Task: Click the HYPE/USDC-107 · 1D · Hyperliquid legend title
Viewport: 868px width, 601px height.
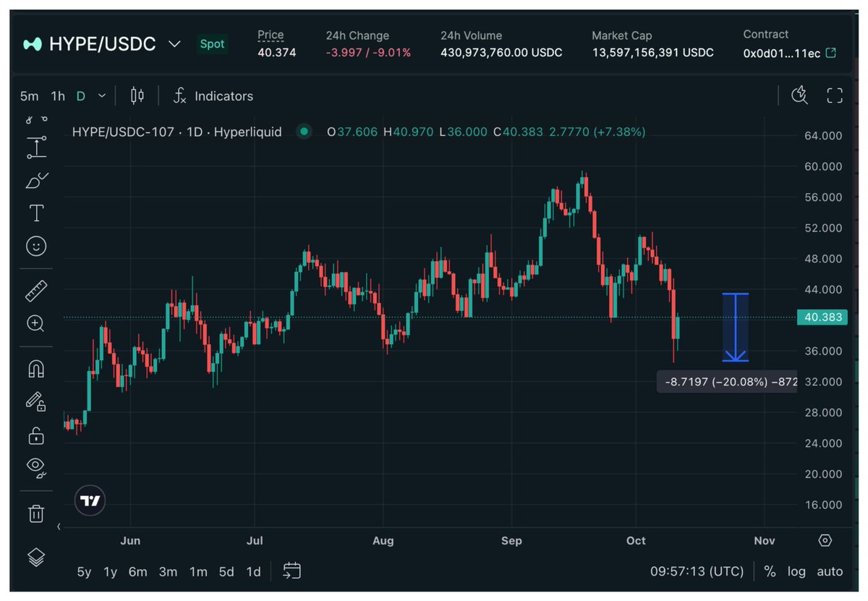Action: pos(177,132)
